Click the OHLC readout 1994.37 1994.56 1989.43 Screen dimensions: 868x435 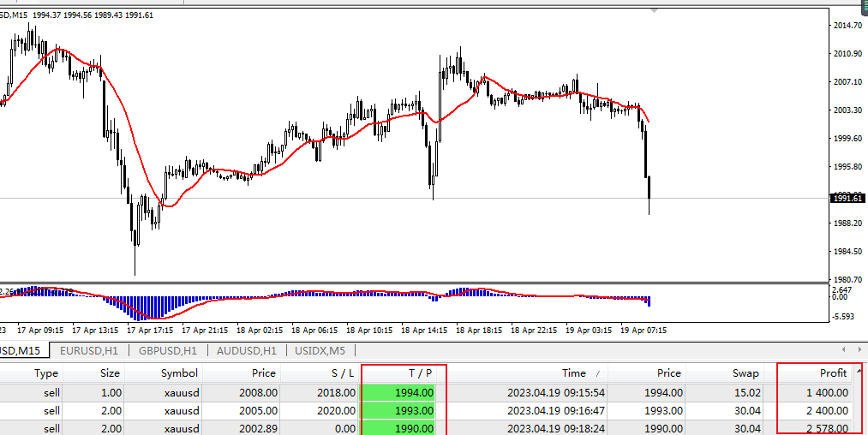pyautogui.click(x=77, y=15)
